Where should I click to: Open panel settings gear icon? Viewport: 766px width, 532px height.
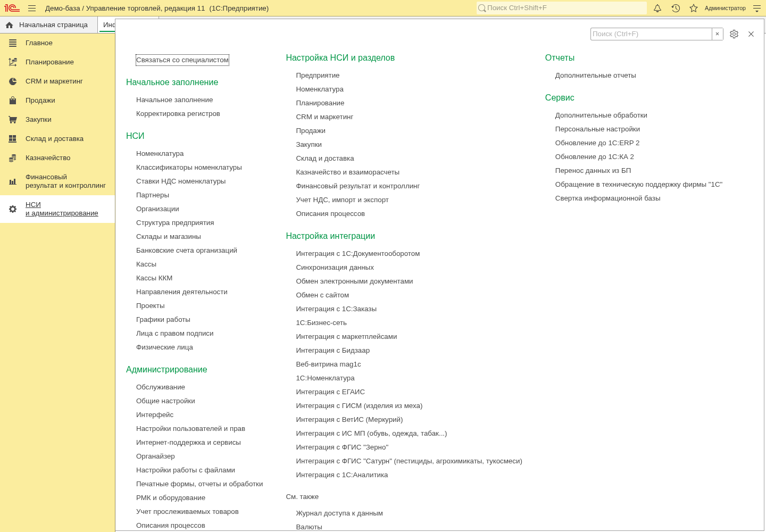734,34
